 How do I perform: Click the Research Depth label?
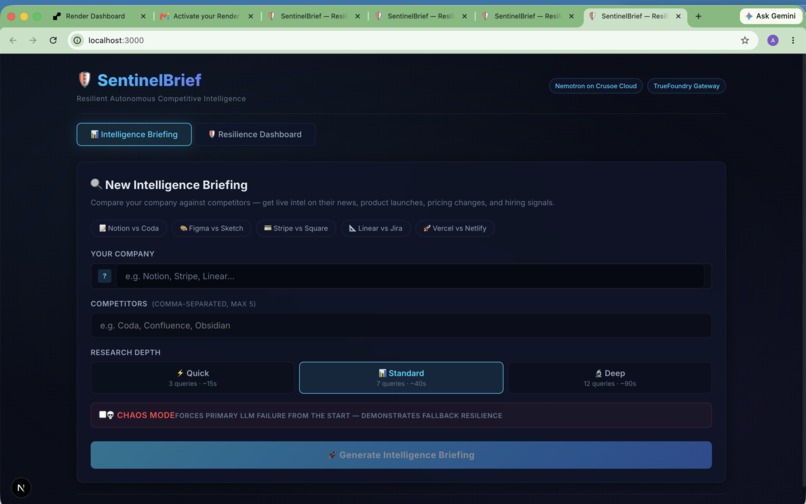pyautogui.click(x=125, y=352)
